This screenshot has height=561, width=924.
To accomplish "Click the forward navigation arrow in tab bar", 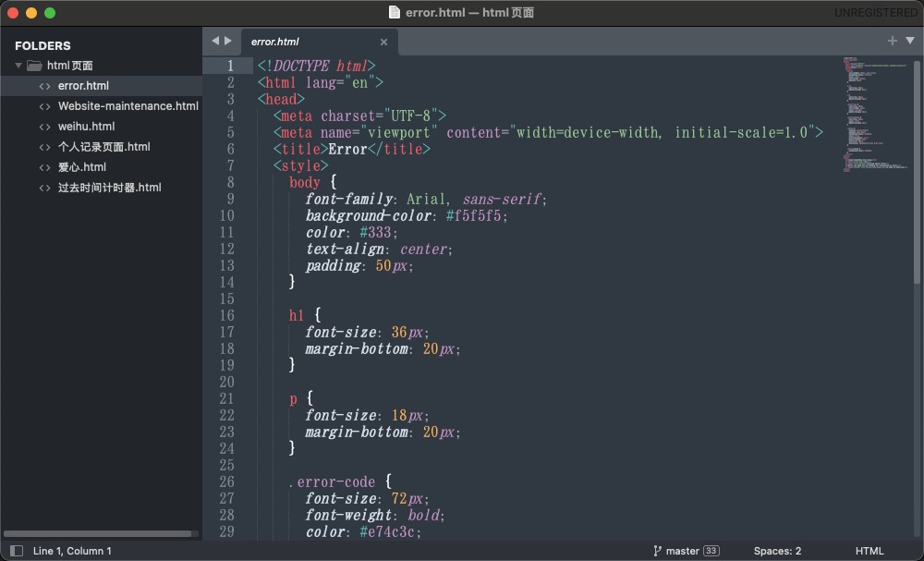I will point(228,41).
